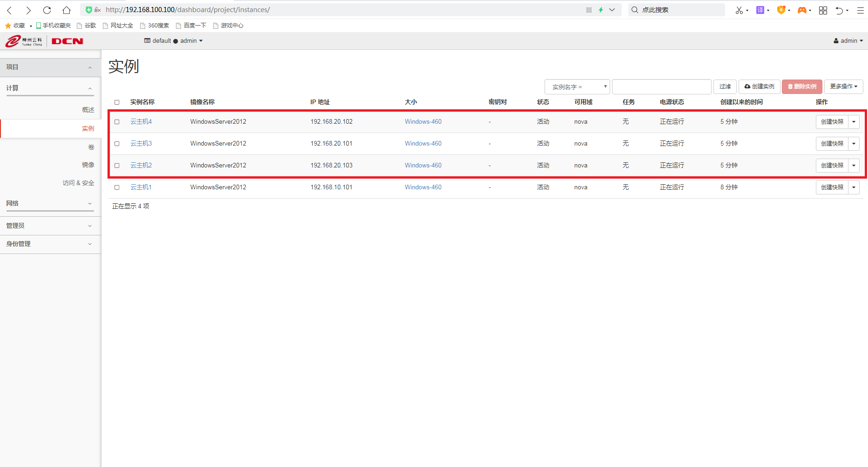This screenshot has width=868, height=467.
Task: Reload the page with refresh icon
Action: [47, 10]
